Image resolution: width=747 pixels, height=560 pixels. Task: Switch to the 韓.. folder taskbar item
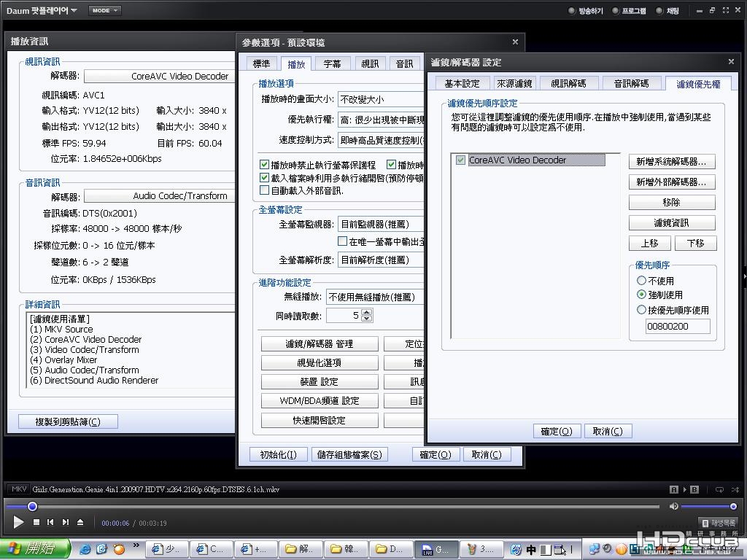(345, 549)
